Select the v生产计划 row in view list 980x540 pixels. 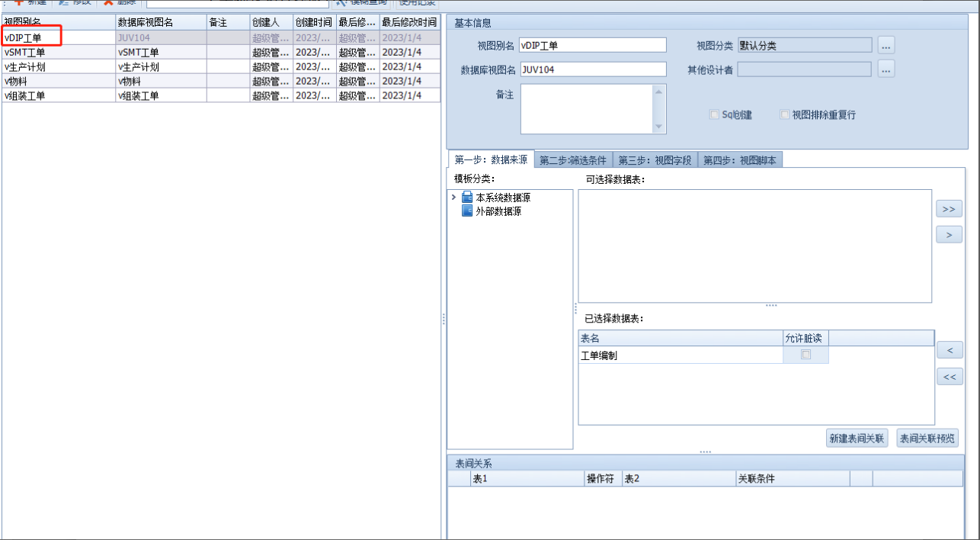coord(58,67)
